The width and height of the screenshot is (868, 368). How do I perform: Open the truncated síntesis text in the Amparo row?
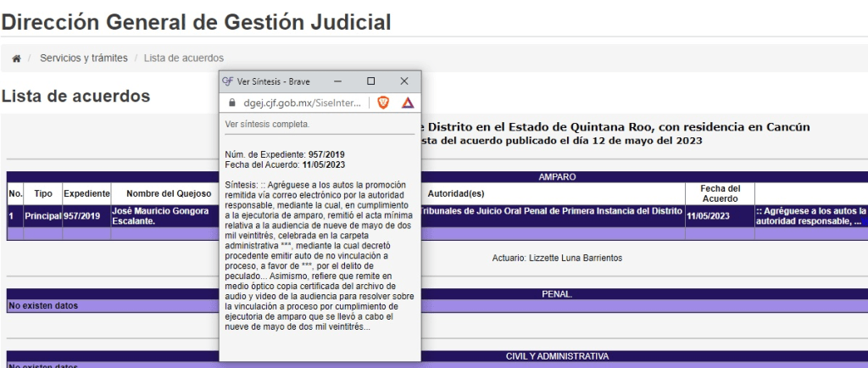(x=810, y=216)
